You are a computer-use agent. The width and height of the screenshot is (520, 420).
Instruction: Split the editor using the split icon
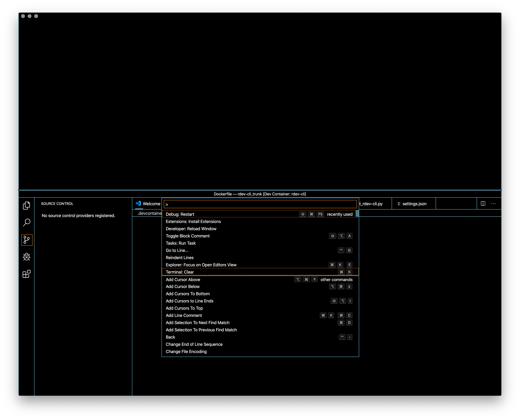click(x=483, y=203)
